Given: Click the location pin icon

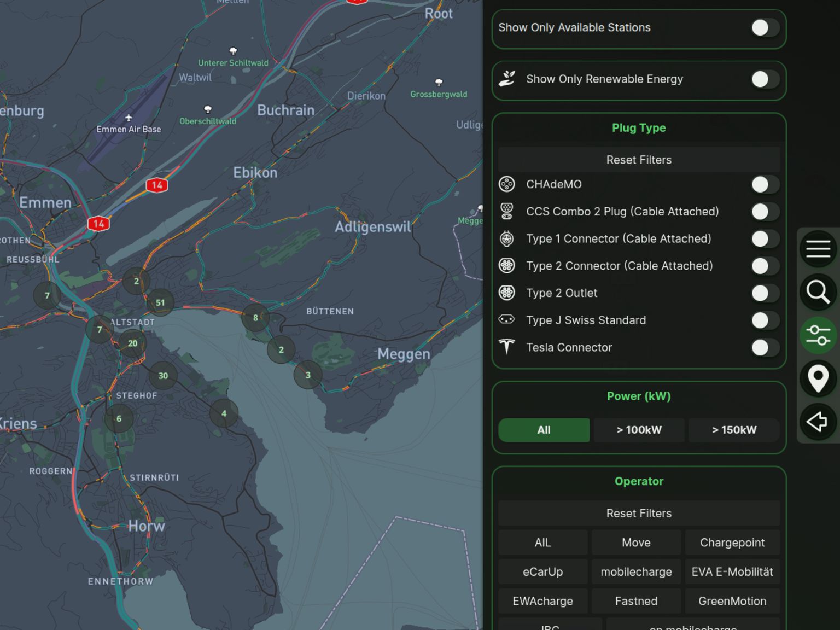Looking at the screenshot, I should (818, 378).
